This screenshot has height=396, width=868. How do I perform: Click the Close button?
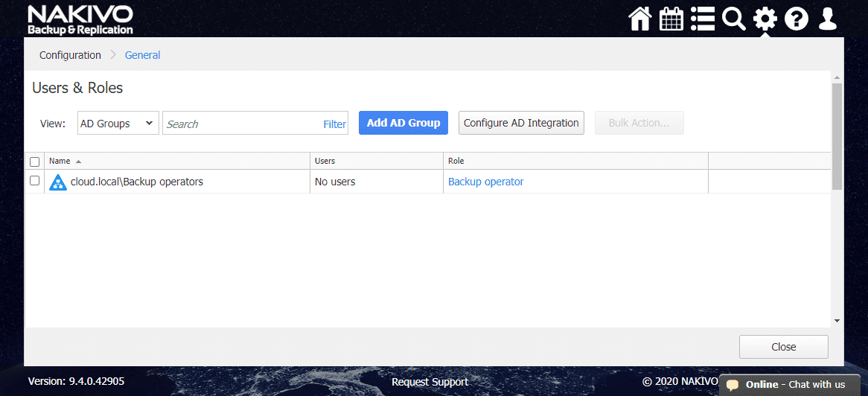783,347
